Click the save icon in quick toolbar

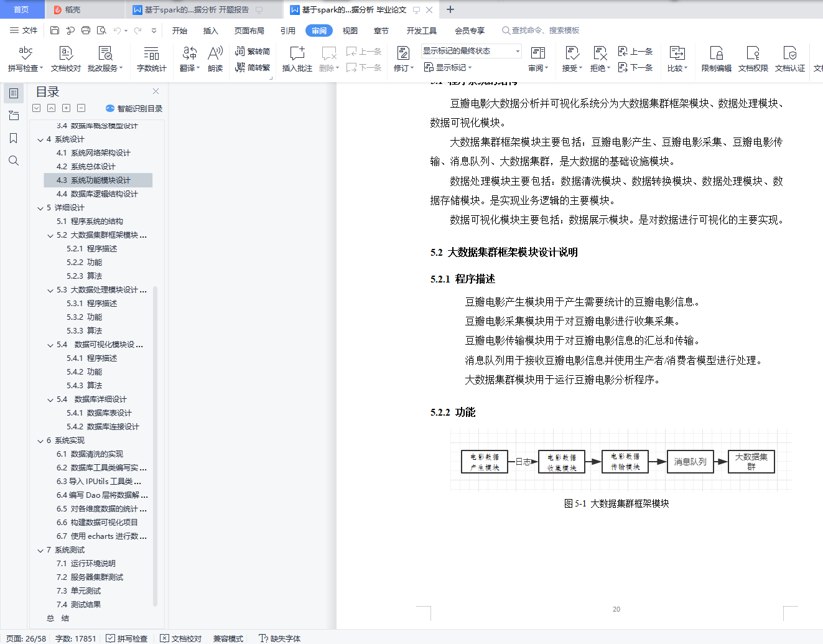click(55, 30)
